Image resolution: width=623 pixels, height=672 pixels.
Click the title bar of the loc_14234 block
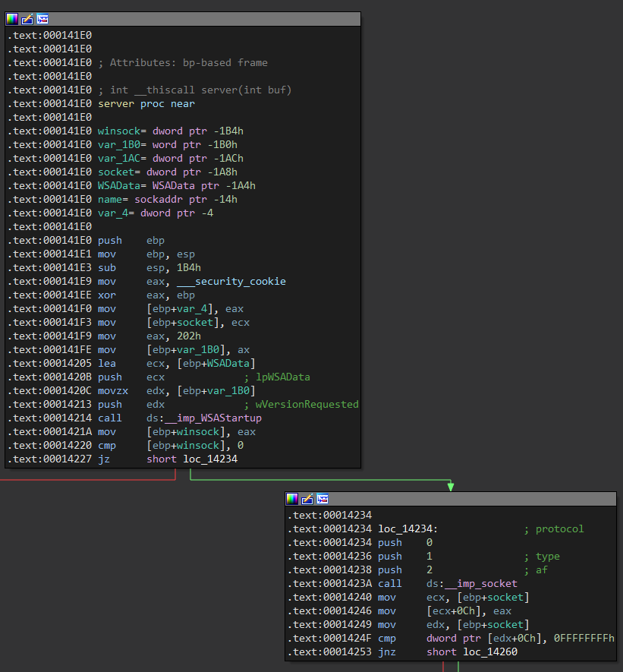(x=451, y=499)
